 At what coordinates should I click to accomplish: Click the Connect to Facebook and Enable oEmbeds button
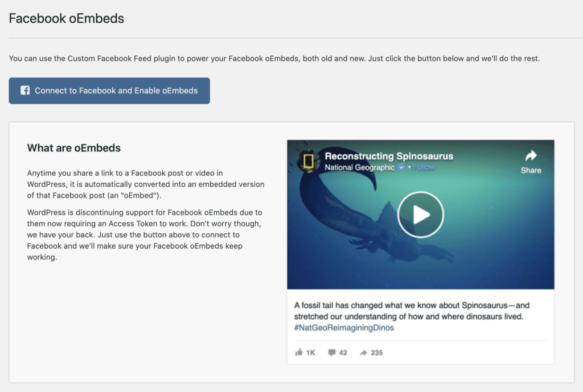pyautogui.click(x=109, y=91)
